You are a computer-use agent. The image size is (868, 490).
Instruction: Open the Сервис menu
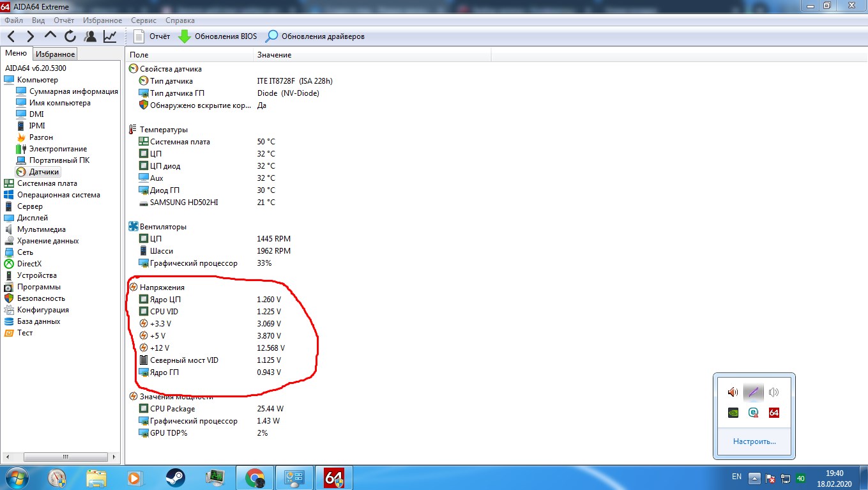point(144,20)
